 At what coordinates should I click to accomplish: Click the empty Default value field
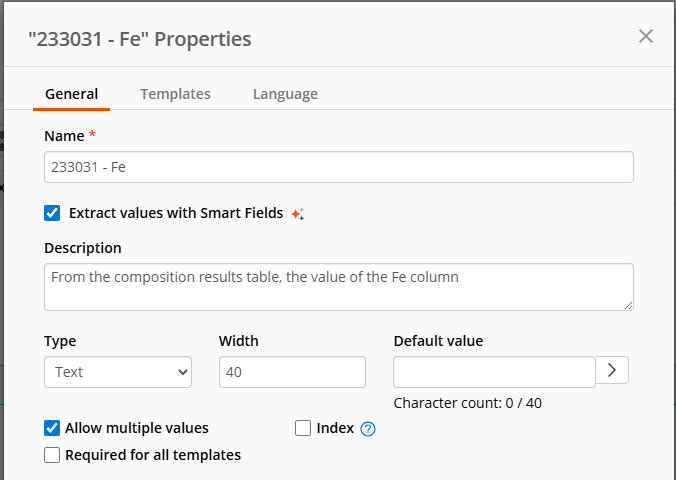(x=494, y=372)
